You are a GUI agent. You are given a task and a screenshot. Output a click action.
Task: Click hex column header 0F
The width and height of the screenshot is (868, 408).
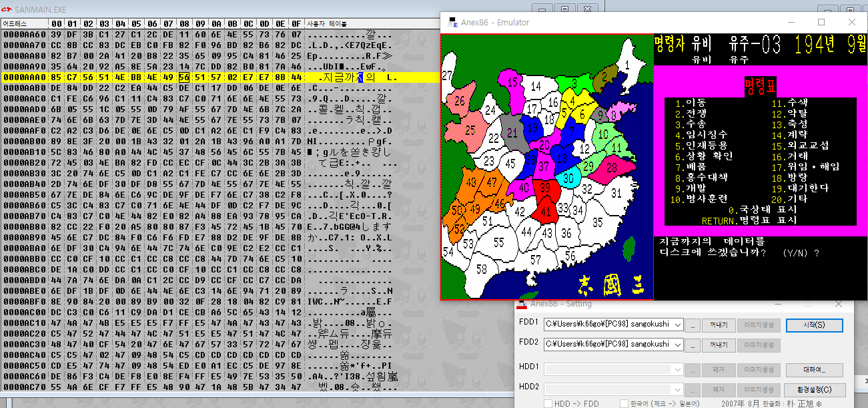pyautogui.click(x=296, y=23)
